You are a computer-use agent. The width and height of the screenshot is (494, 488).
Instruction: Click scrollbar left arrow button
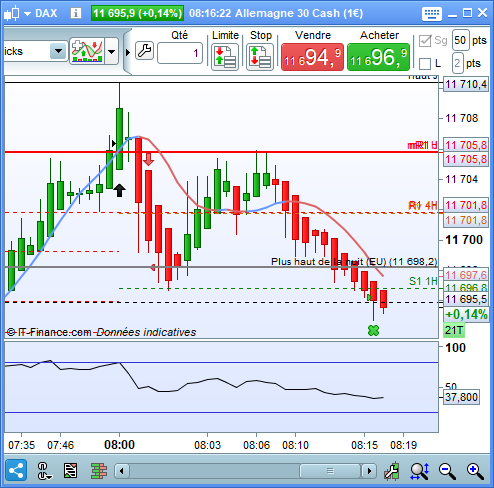click(122, 471)
